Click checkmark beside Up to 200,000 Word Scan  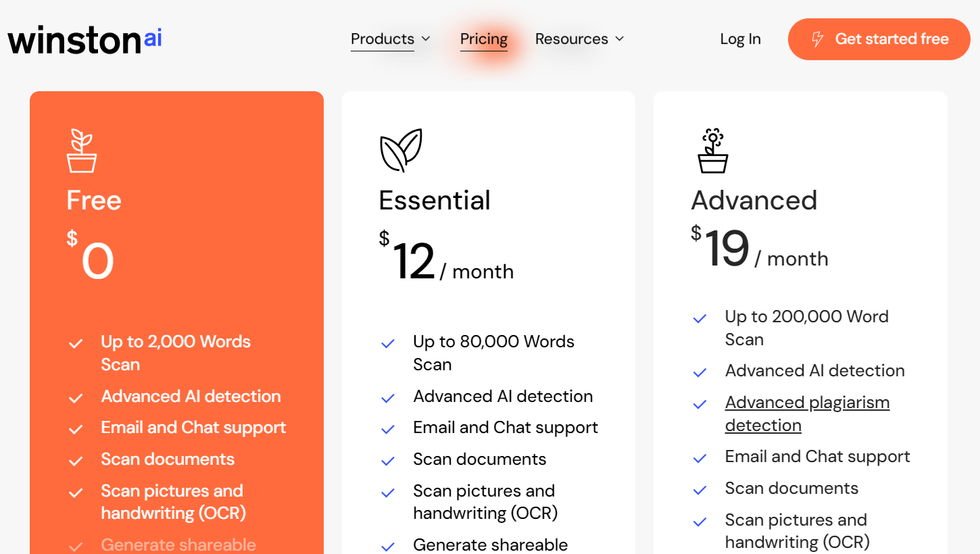700,318
